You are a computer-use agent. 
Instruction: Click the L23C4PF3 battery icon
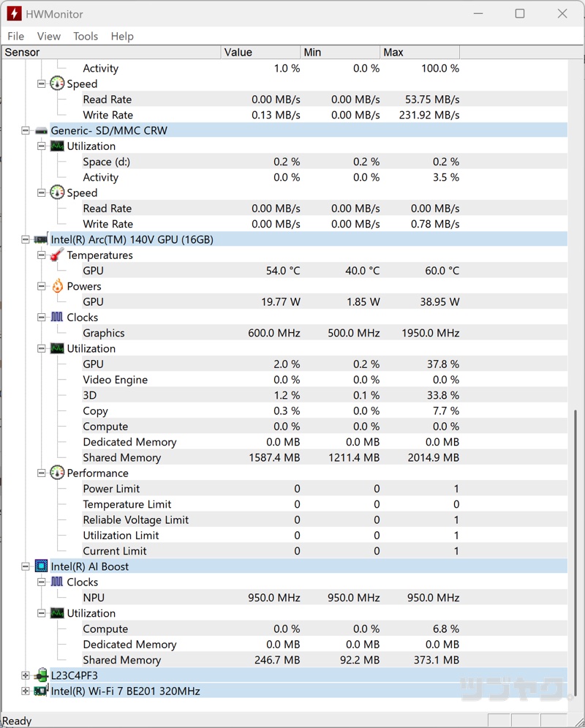tap(41, 675)
